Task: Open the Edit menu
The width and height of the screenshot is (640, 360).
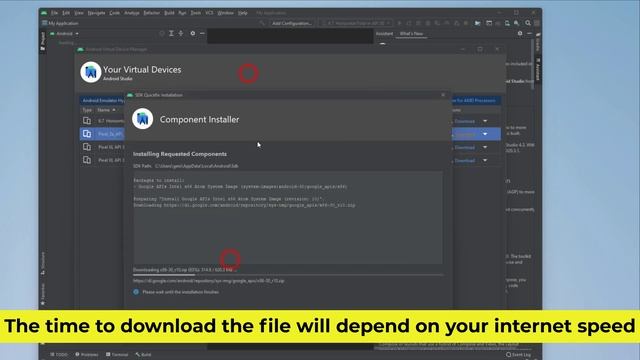Action: click(x=66, y=13)
